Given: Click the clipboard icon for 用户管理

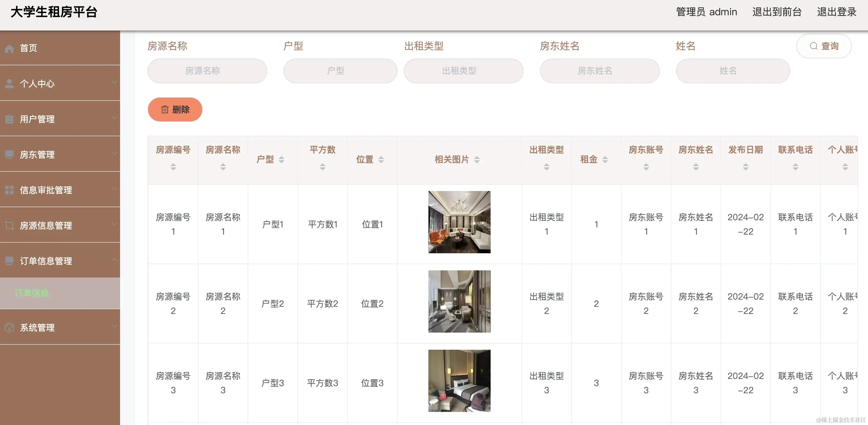Looking at the screenshot, I should [9, 119].
